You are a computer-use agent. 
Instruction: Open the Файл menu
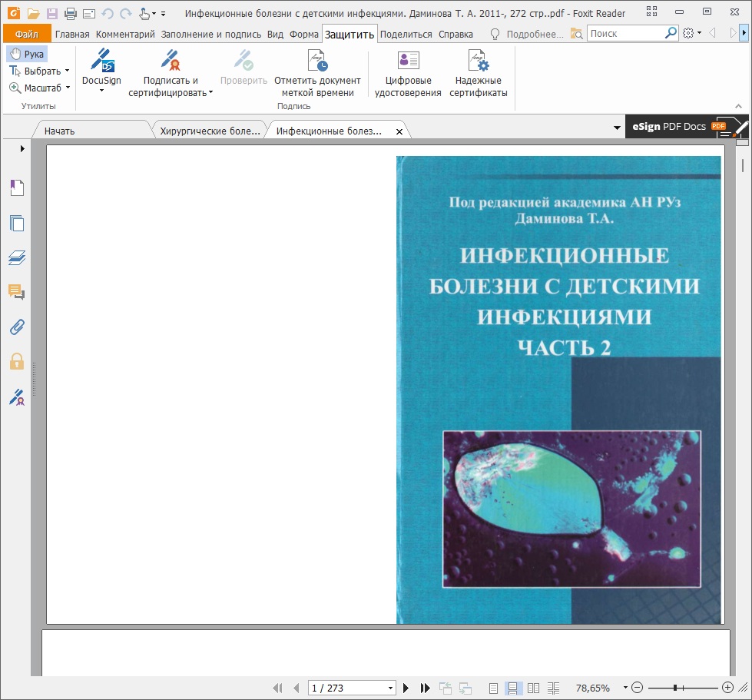pos(27,34)
